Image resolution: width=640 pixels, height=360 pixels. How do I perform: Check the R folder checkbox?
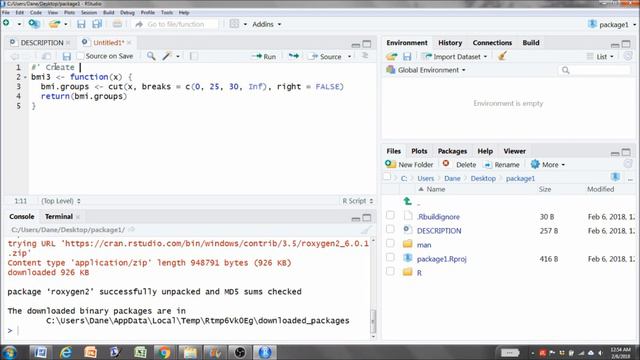click(x=390, y=271)
